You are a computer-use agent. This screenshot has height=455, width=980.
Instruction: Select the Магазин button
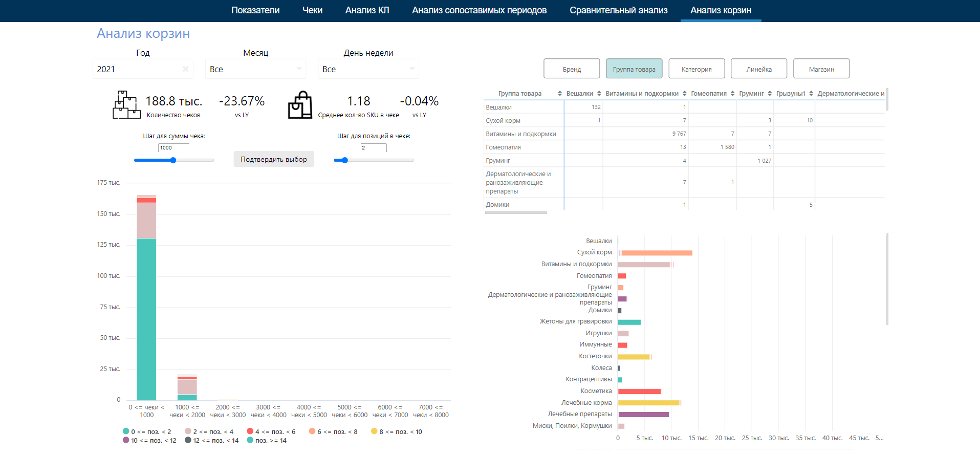[821, 69]
